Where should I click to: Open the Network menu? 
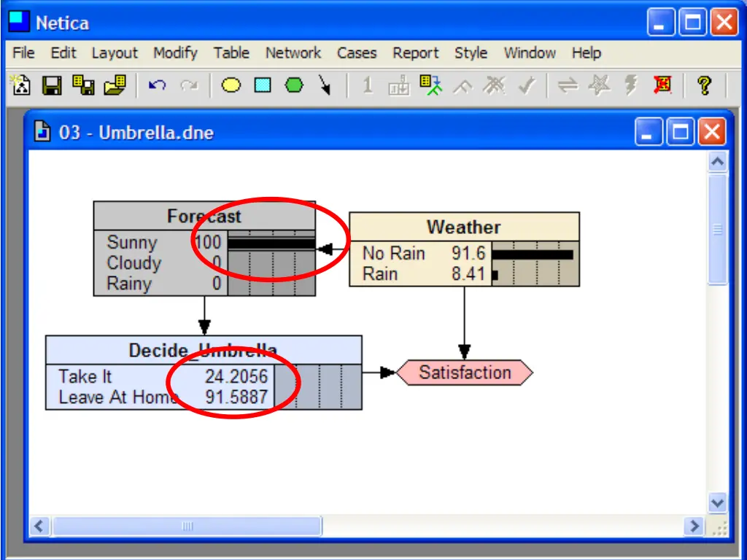click(x=293, y=52)
